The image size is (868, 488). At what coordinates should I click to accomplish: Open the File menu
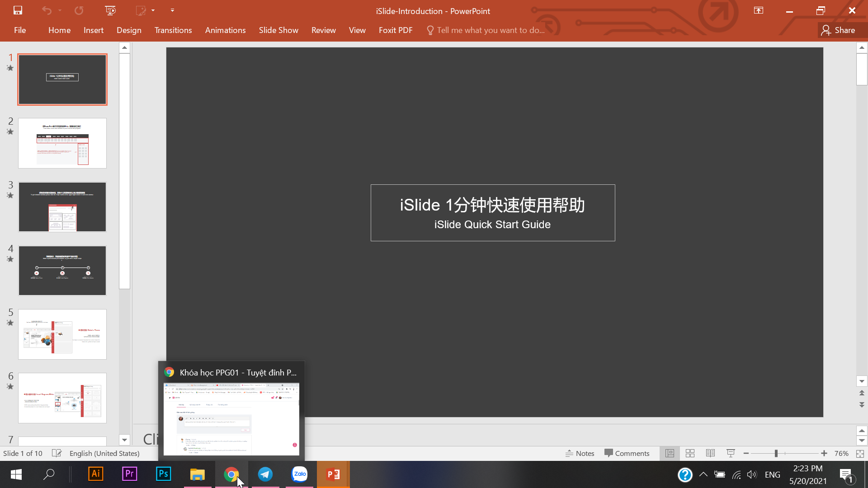pos(20,30)
